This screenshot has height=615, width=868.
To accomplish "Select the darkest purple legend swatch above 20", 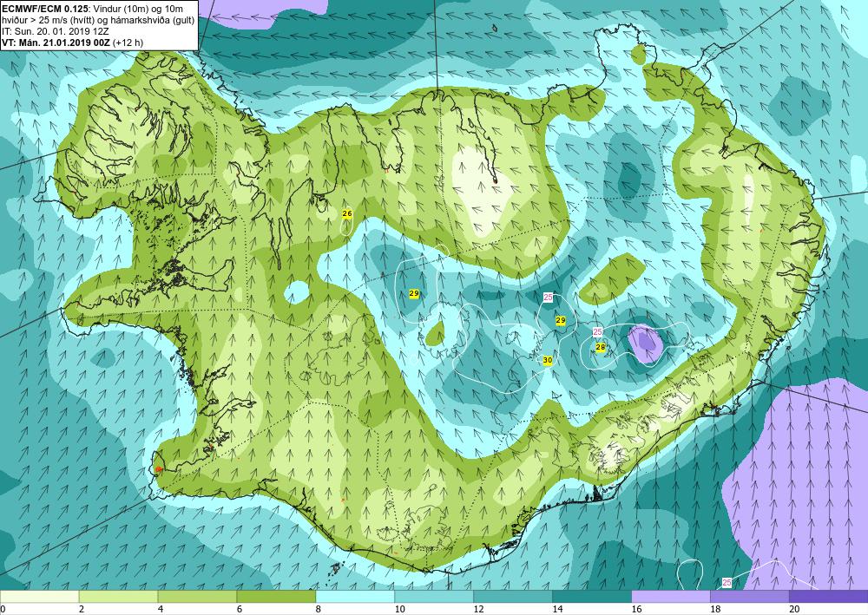I will point(828,597).
